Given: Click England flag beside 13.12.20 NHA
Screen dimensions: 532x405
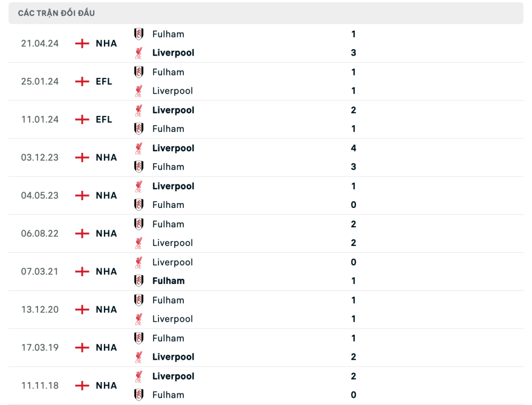Looking at the screenshot, I should click(82, 310).
